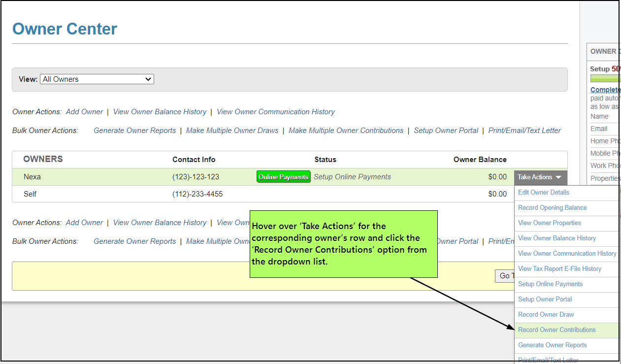Select Record Opening Balance menu option
Image resolution: width=621 pixels, height=364 pixels.
[x=552, y=208]
